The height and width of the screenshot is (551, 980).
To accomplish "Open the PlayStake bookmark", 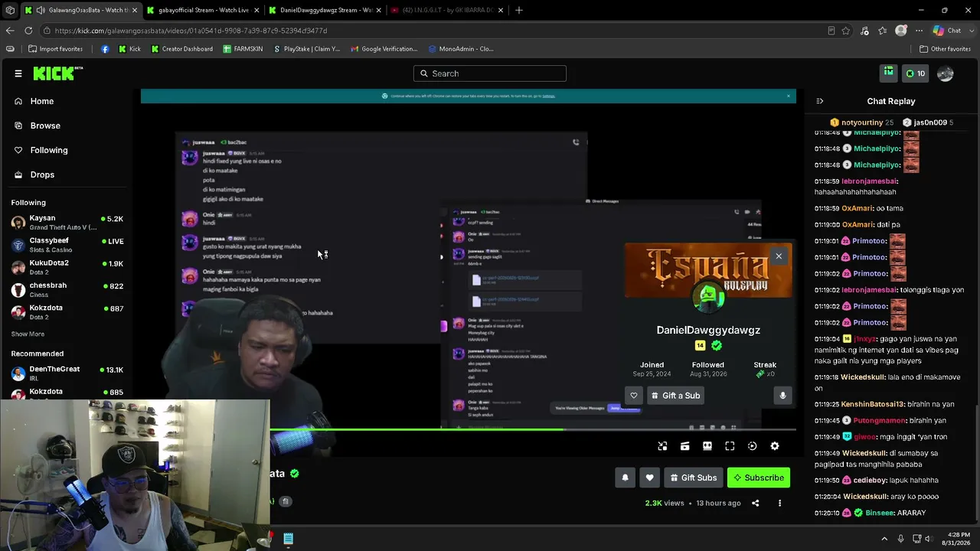I will pyautogui.click(x=306, y=49).
